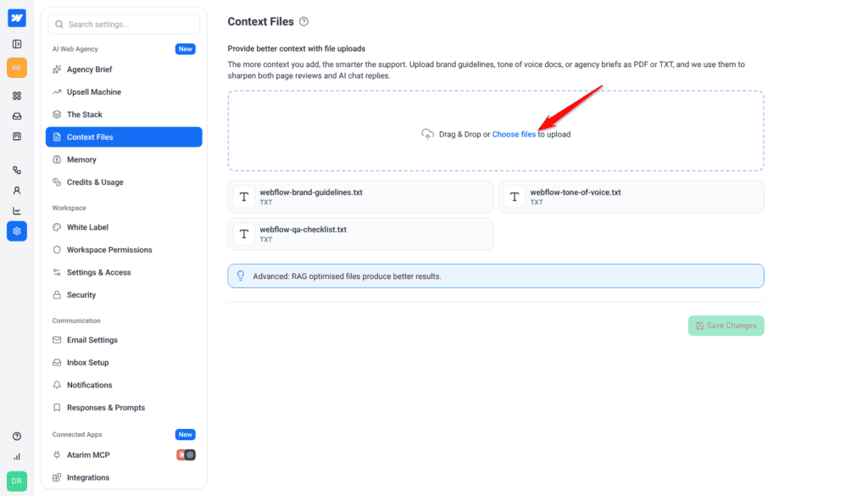The image size is (868, 496).
Task: Click the drag and drop upload zone
Action: [x=495, y=131]
